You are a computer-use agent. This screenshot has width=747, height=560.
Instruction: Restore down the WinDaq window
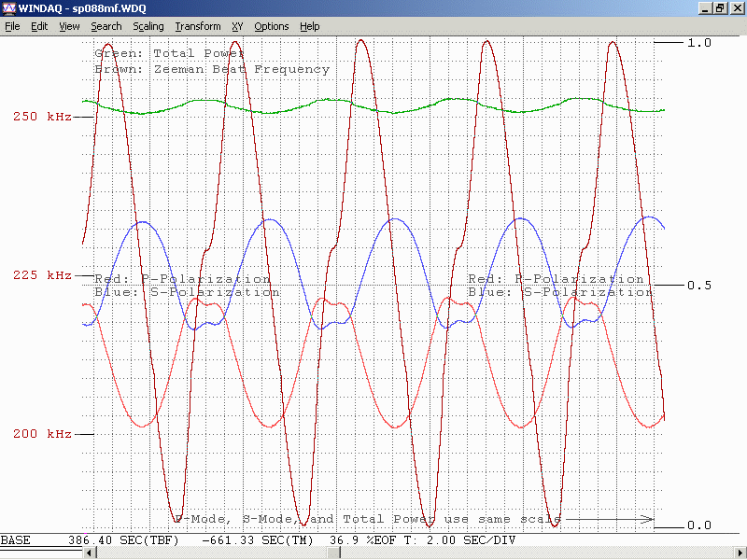point(720,7)
